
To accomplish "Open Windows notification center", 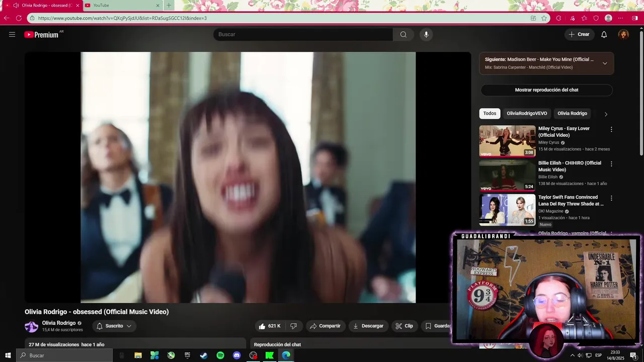I will (x=633, y=355).
